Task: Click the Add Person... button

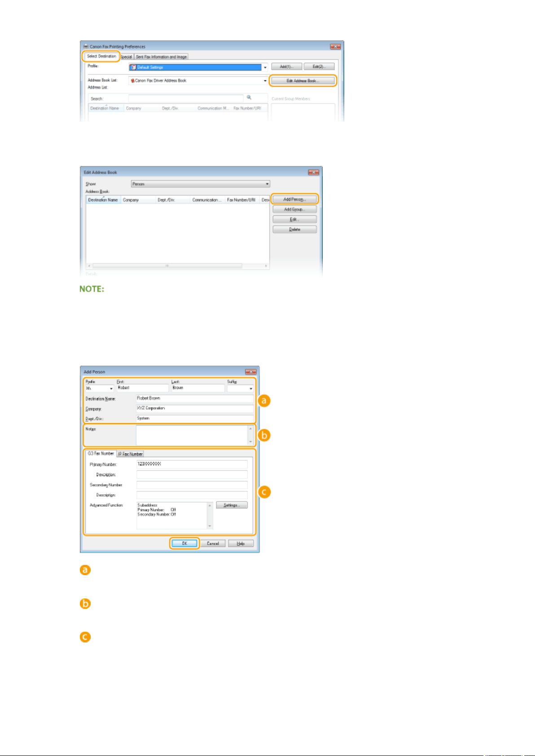Action: pos(294,199)
